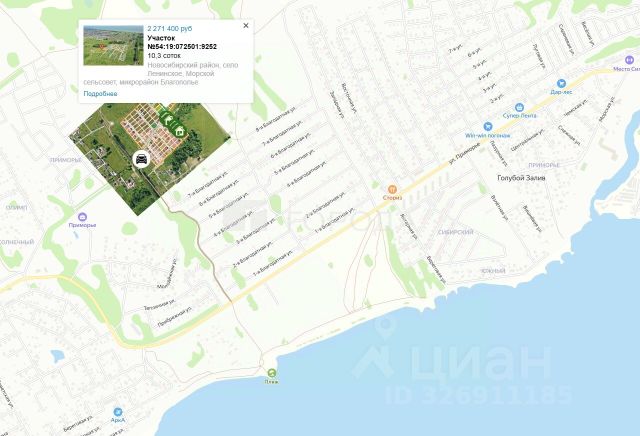
Task: Select the blue АркА map marker
Action: tap(118, 412)
